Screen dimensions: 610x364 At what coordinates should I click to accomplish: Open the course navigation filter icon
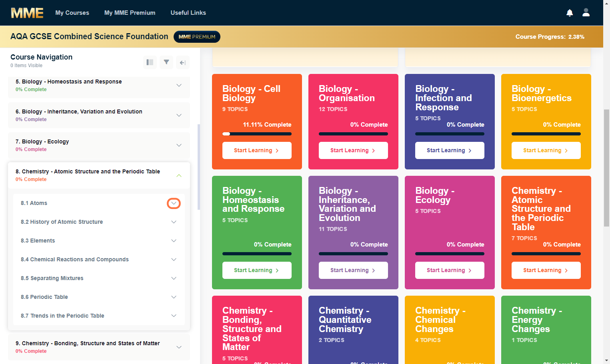click(166, 62)
